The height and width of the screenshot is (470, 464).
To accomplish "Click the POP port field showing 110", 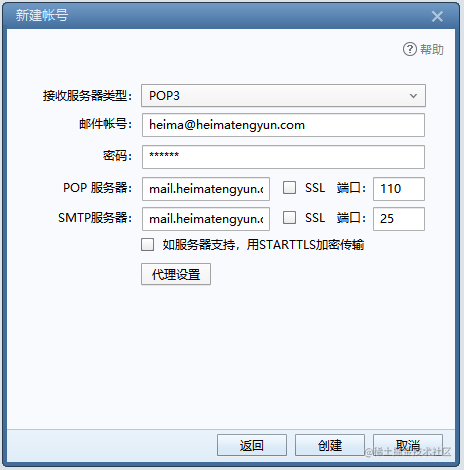I will tap(399, 189).
